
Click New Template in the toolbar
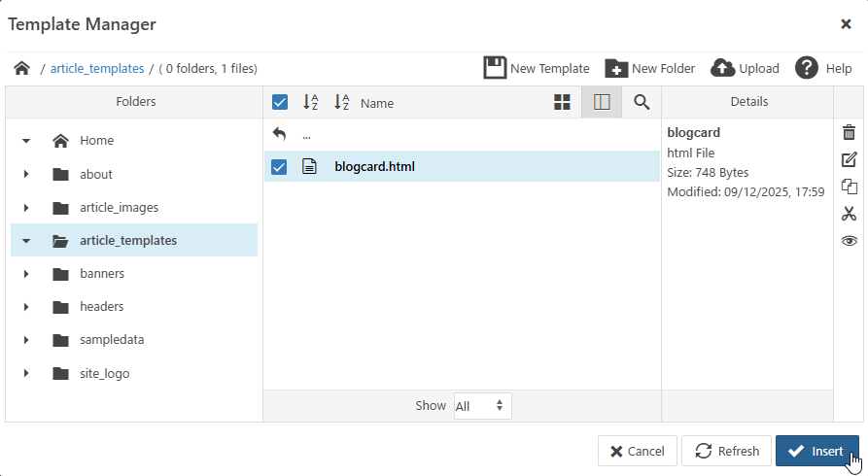pyautogui.click(x=537, y=68)
